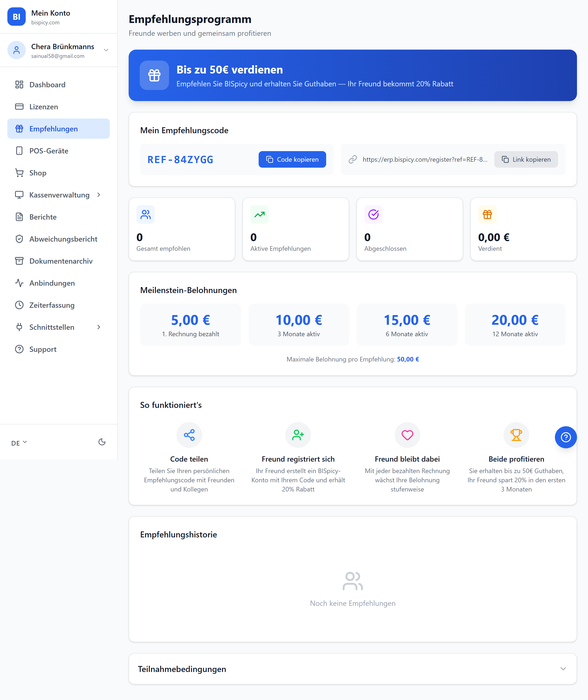Click the gift icon in blue banner
588x700 pixels.
[154, 75]
